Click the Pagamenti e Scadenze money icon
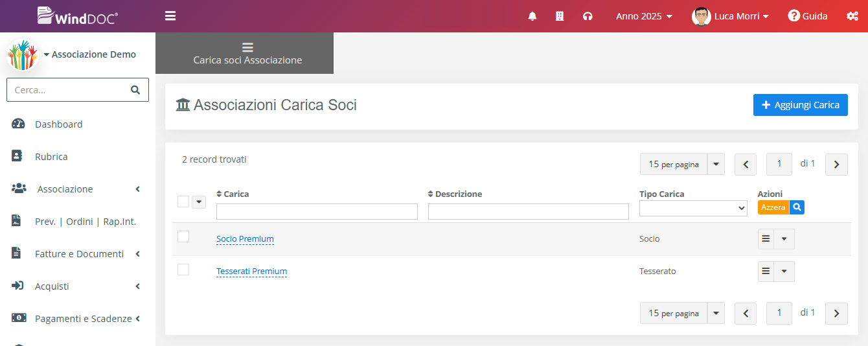Viewport: 868px width, 346px height. 19,318
